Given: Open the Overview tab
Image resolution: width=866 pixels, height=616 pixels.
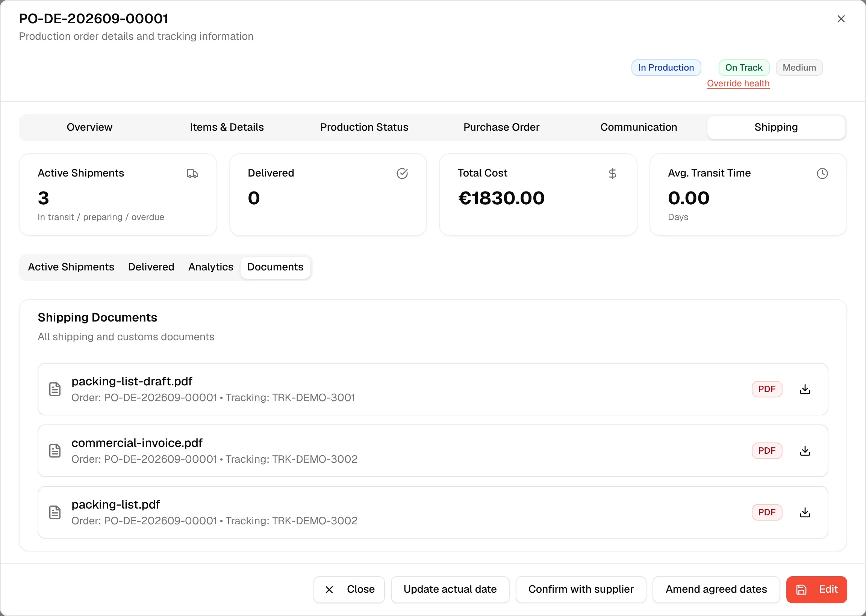Looking at the screenshot, I should pos(89,127).
